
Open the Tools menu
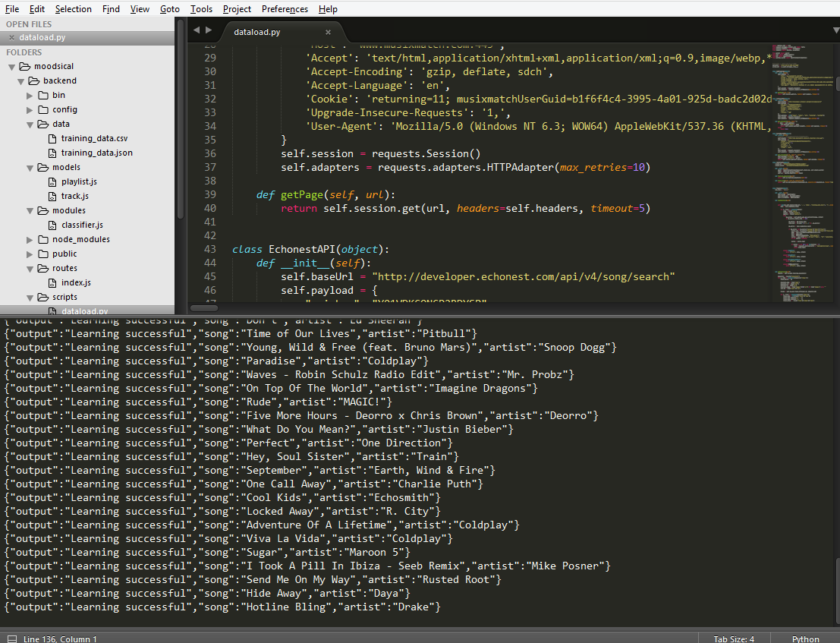tap(201, 9)
